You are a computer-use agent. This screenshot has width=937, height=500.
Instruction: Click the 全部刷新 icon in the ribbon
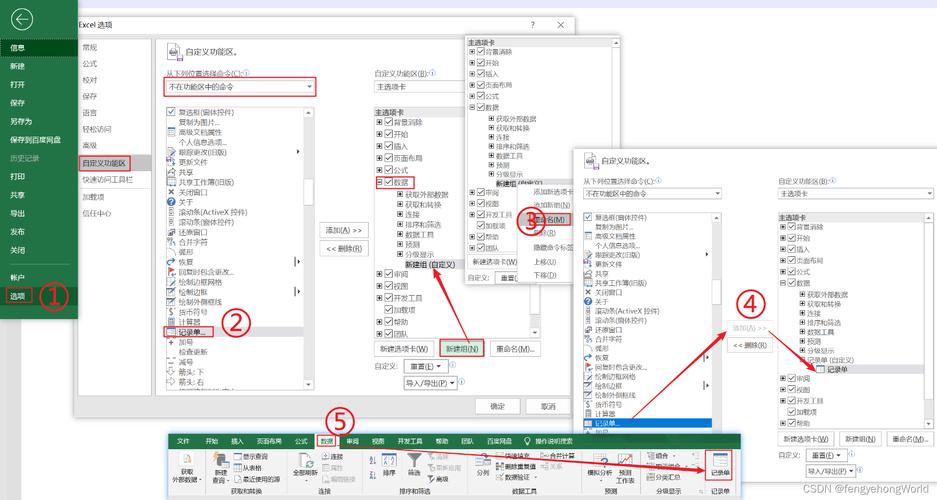[304, 461]
